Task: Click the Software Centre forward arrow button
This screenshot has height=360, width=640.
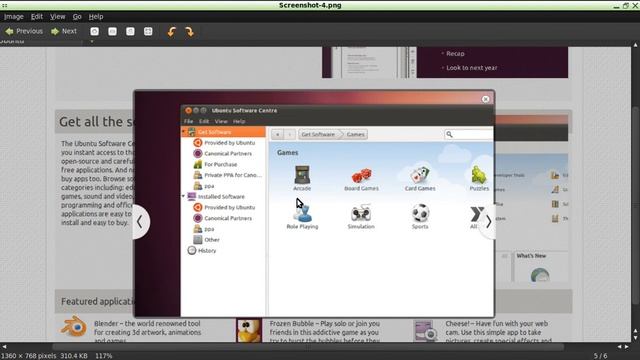Action: point(289,134)
